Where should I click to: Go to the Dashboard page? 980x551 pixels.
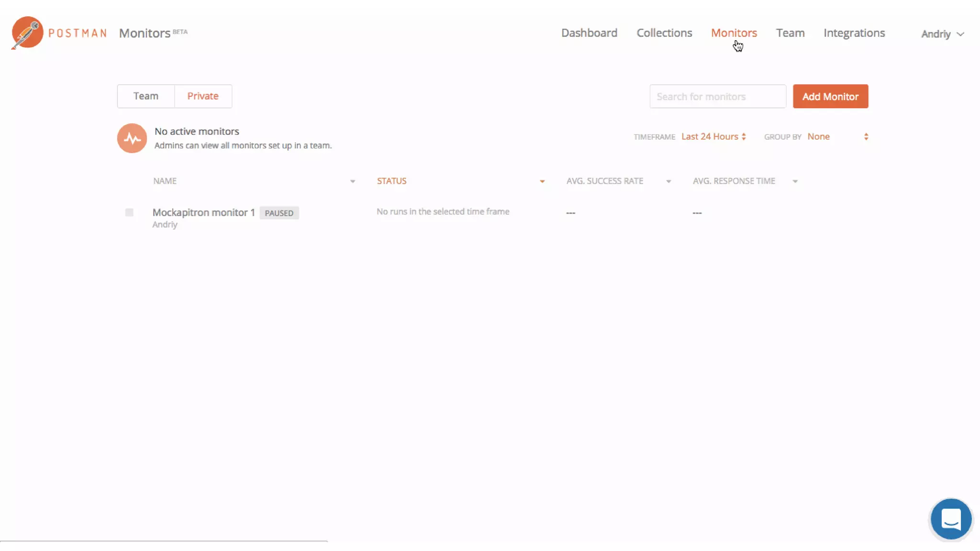[x=589, y=33]
